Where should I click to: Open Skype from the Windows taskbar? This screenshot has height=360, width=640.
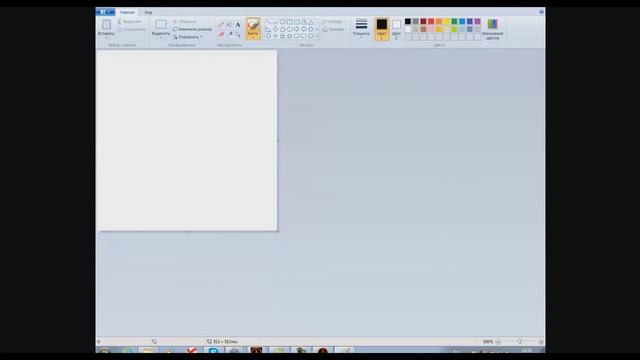[213, 350]
